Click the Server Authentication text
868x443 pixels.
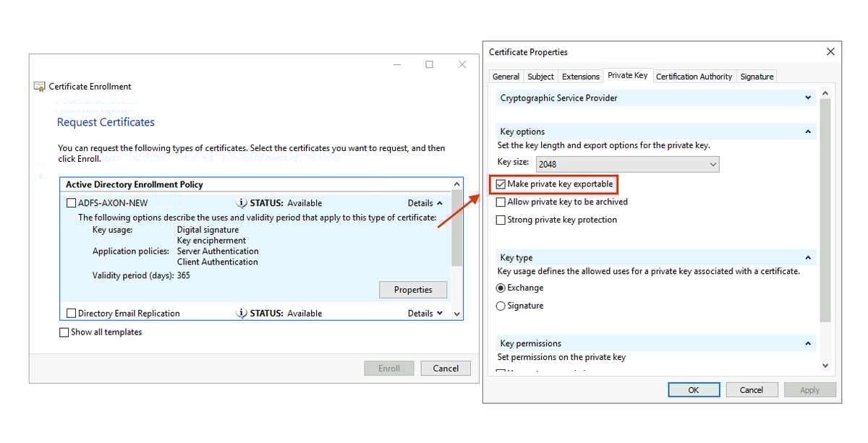[x=218, y=251]
